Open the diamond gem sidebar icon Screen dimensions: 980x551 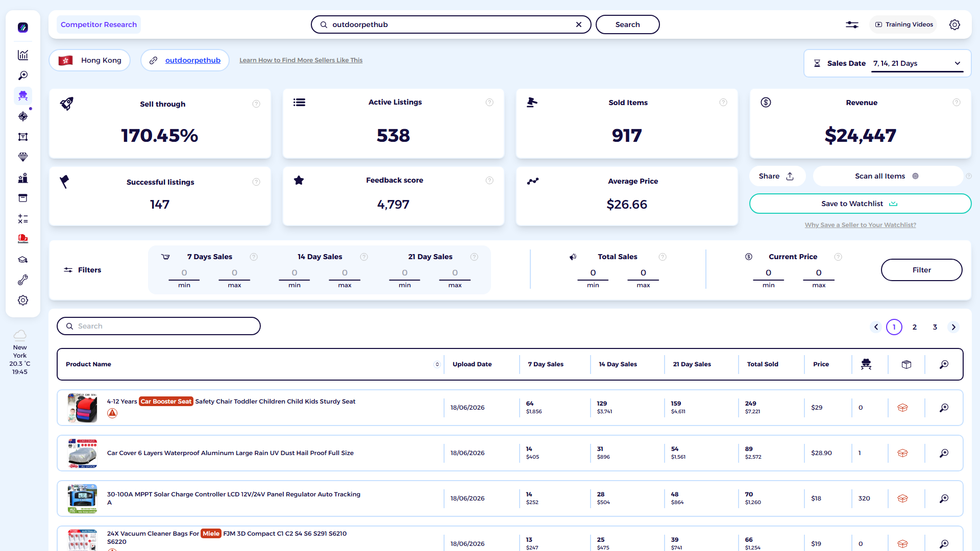click(23, 157)
